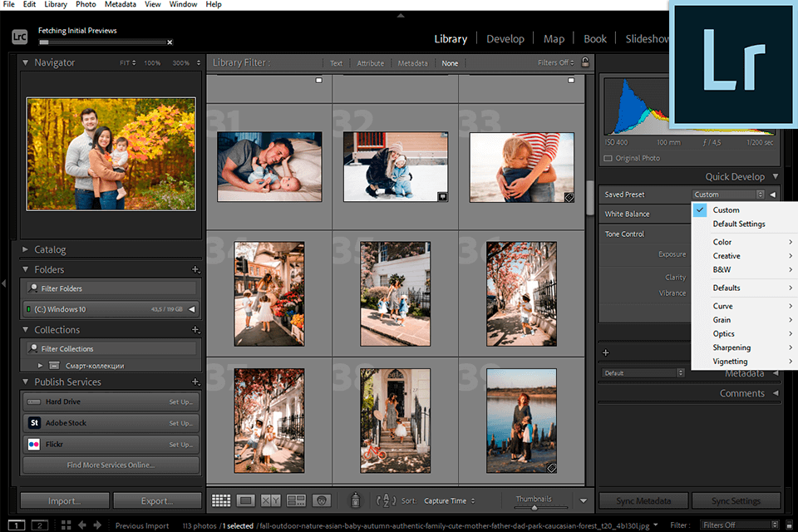Select the Painter spray can tool

coord(356,500)
